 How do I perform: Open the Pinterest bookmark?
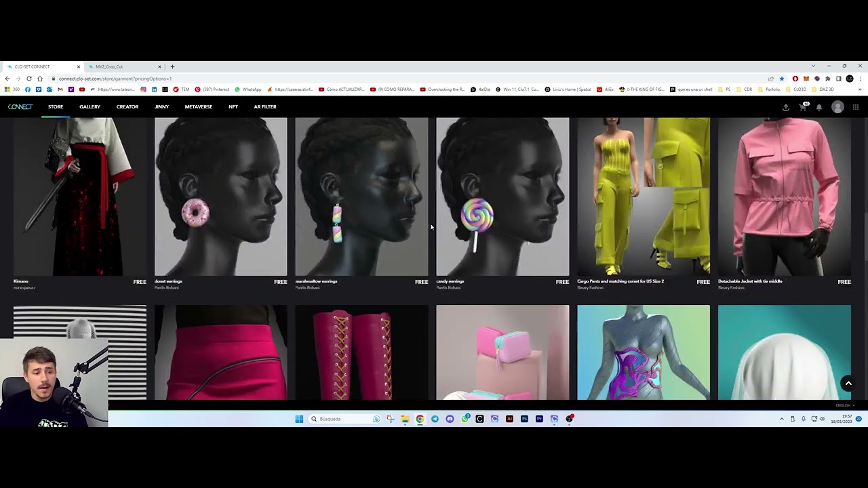(212, 89)
